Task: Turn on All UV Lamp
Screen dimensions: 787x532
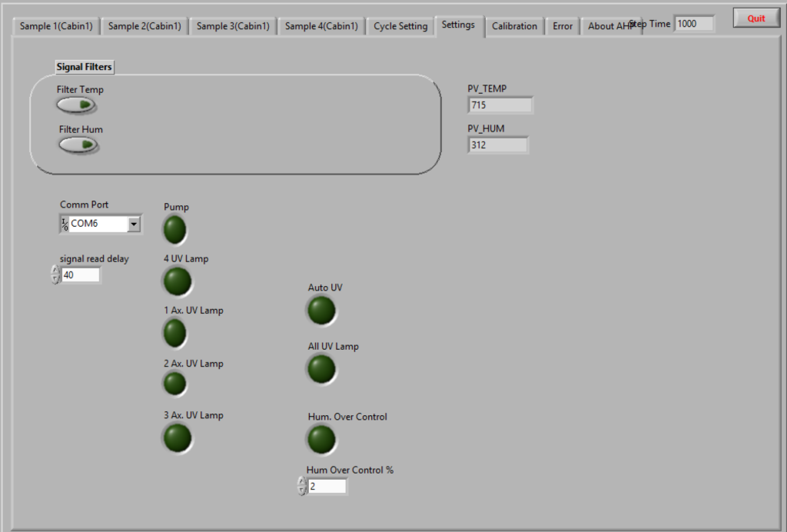Action: (321, 369)
